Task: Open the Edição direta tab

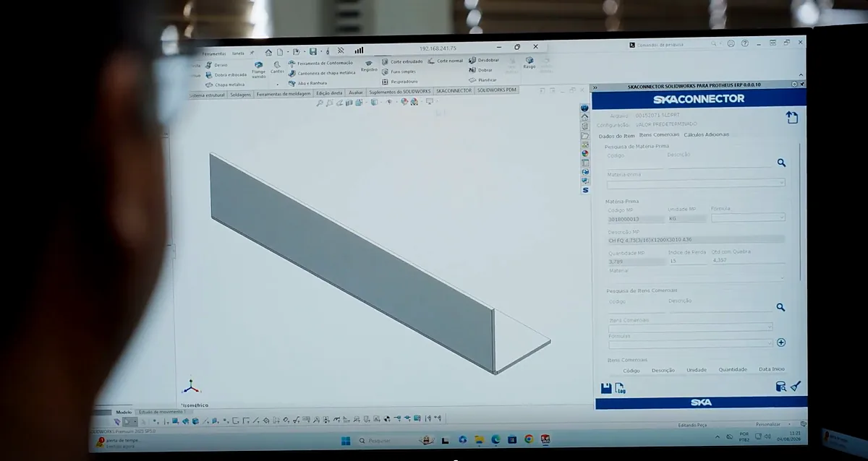Action: (x=329, y=93)
